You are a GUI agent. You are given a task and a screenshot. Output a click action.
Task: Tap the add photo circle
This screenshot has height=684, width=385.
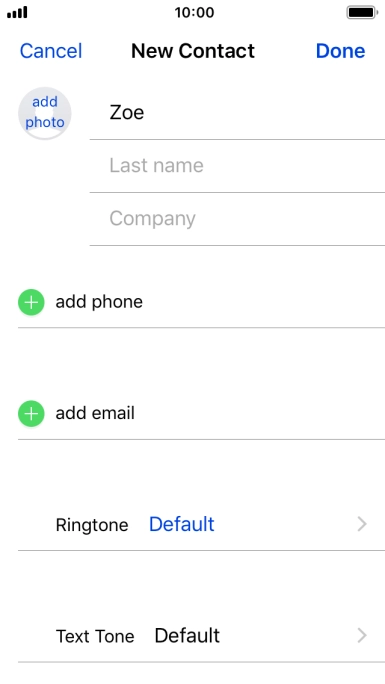44,113
